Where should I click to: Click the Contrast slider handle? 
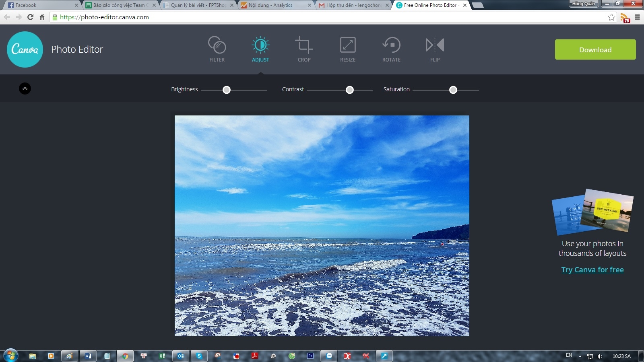click(x=350, y=90)
